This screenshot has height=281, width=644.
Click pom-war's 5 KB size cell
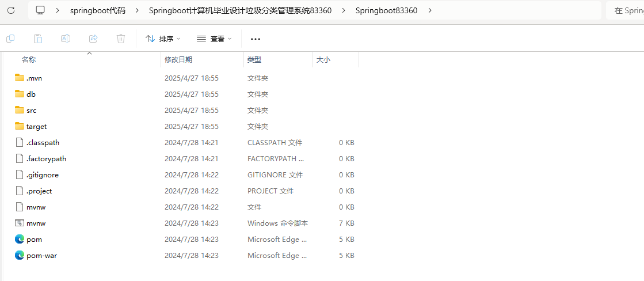[x=346, y=256]
